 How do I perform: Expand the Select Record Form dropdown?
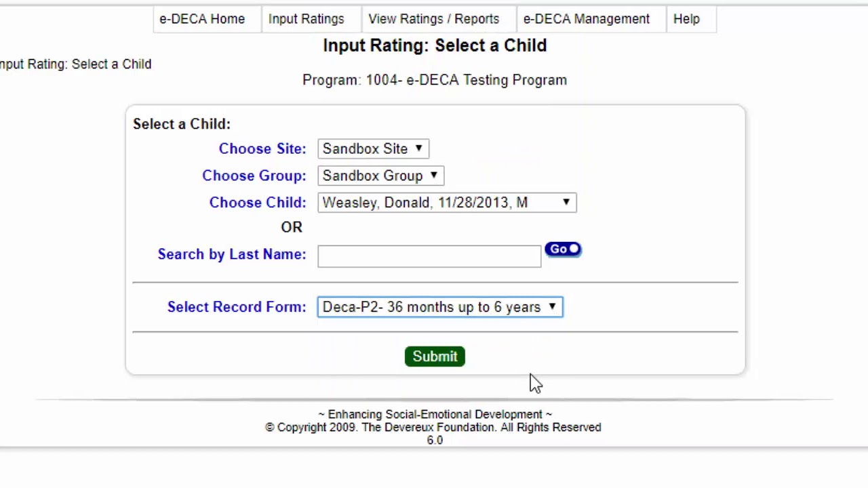[x=440, y=307]
